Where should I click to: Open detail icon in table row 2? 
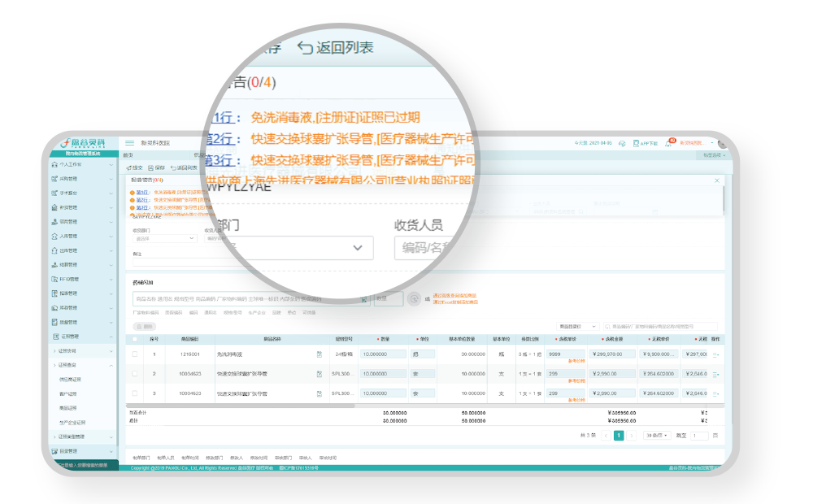319,374
